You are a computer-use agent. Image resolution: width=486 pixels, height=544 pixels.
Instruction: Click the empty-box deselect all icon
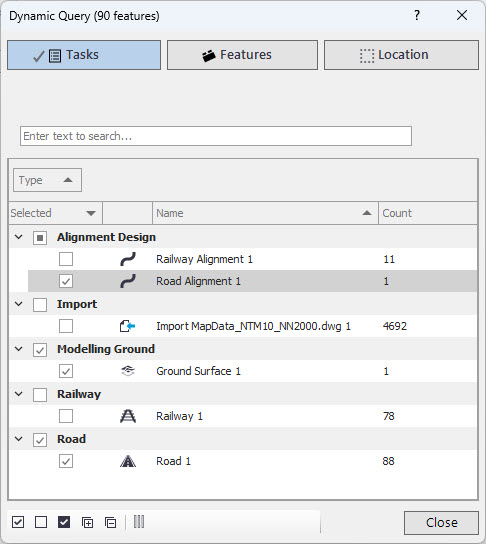41,522
